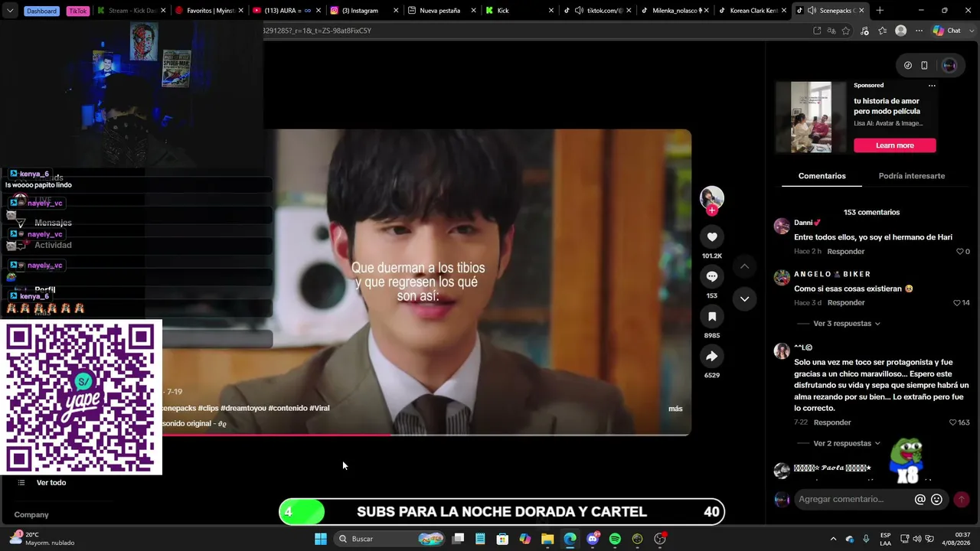Viewport: 980px width, 551px height.
Task: Open the tab list dropdown at top-left
Action: 10,11
